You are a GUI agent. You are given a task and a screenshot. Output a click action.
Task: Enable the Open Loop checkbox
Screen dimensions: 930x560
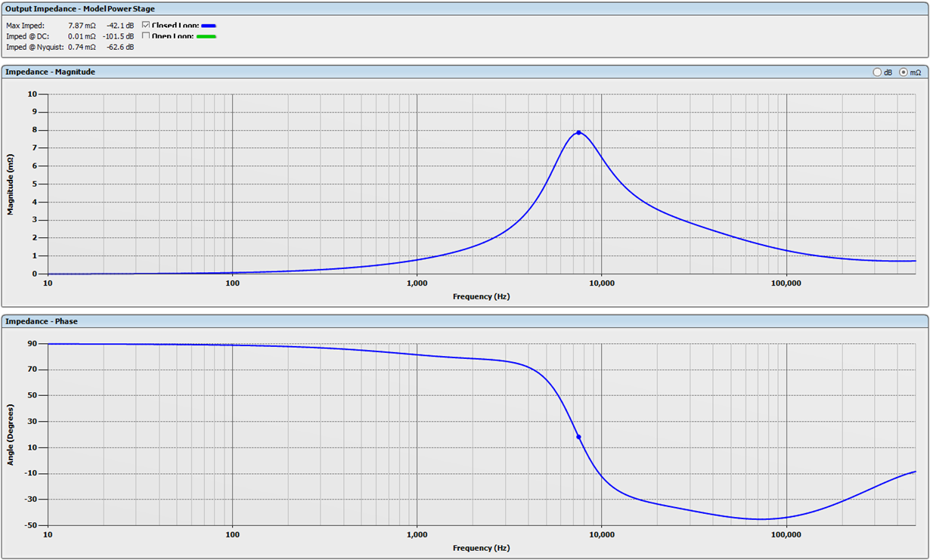(x=146, y=36)
